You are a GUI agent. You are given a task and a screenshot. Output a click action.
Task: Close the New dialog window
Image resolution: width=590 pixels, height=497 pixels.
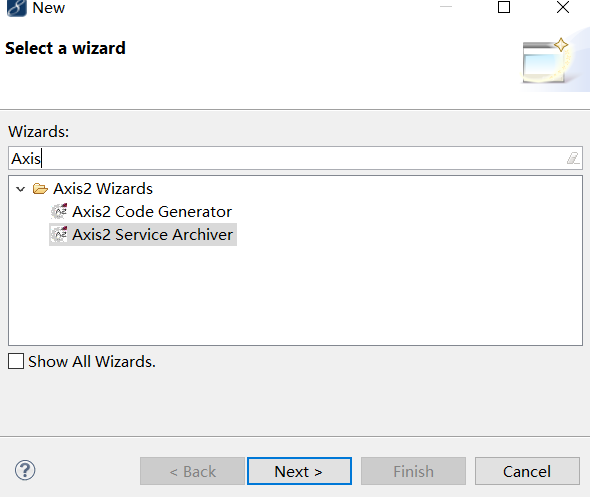(x=563, y=7)
